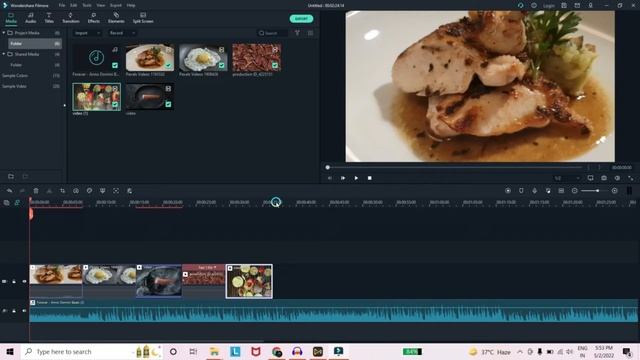Add a new media folder
The width and height of the screenshot is (640, 360).
pos(11,176)
